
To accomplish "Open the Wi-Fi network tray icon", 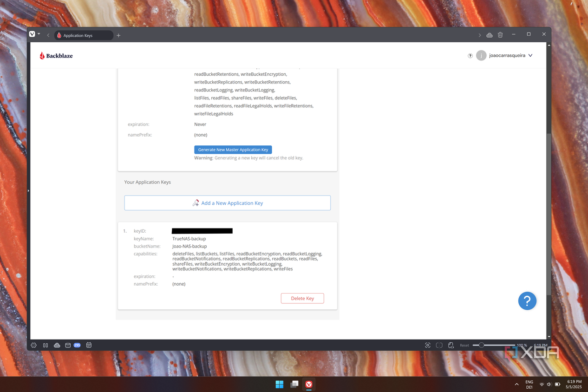I will click(542, 385).
